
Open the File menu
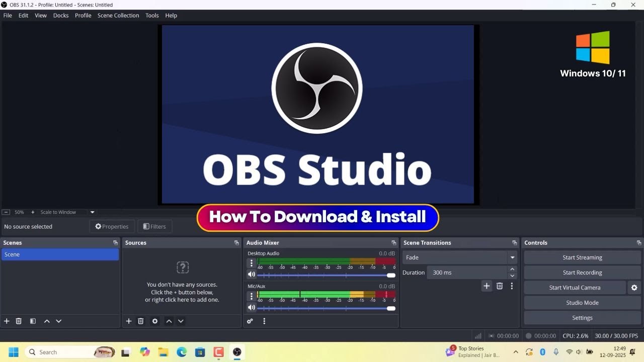coord(8,16)
